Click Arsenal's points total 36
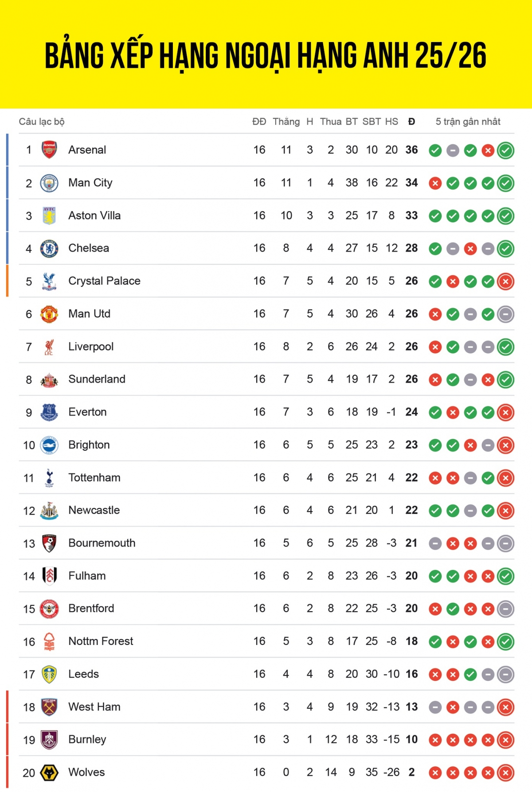Viewport: 532px width, 792px height. (411, 150)
